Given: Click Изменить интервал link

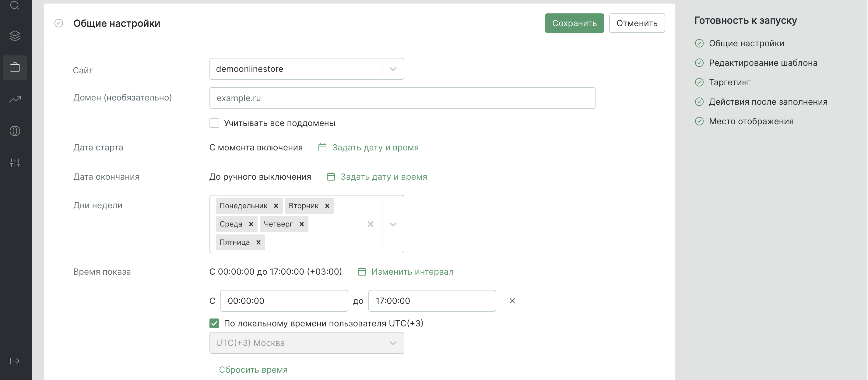Looking at the screenshot, I should pyautogui.click(x=412, y=272).
